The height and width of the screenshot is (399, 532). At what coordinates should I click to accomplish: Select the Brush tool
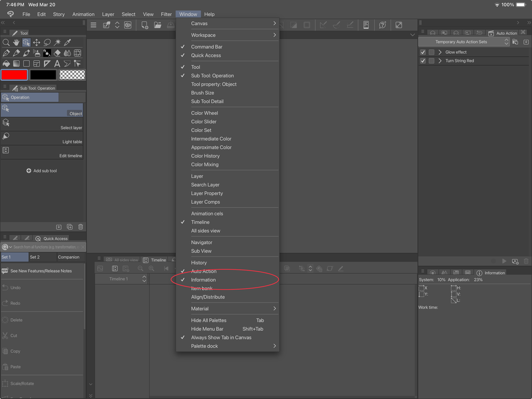pyautogui.click(x=27, y=53)
